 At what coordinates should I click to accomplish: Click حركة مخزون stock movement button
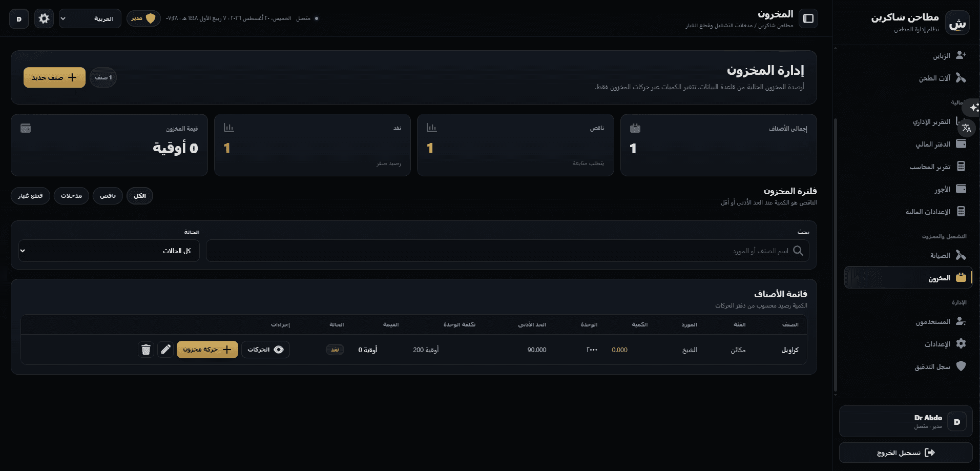click(207, 350)
